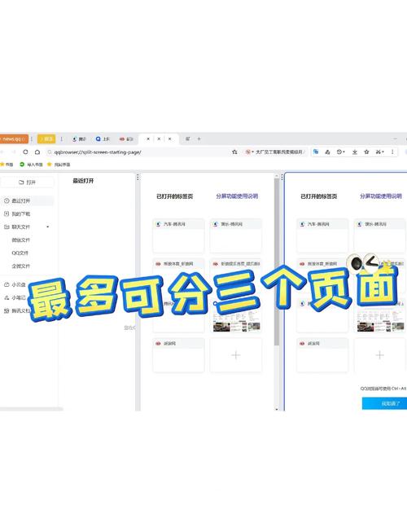Open the downloads arrow icon in the toolbar
407x532 pixels.
click(x=355, y=152)
